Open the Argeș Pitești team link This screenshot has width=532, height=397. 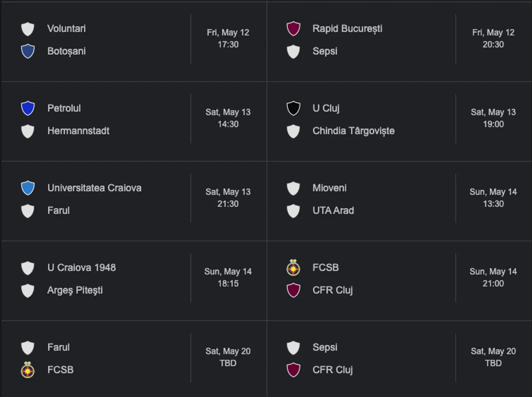pyautogui.click(x=75, y=290)
